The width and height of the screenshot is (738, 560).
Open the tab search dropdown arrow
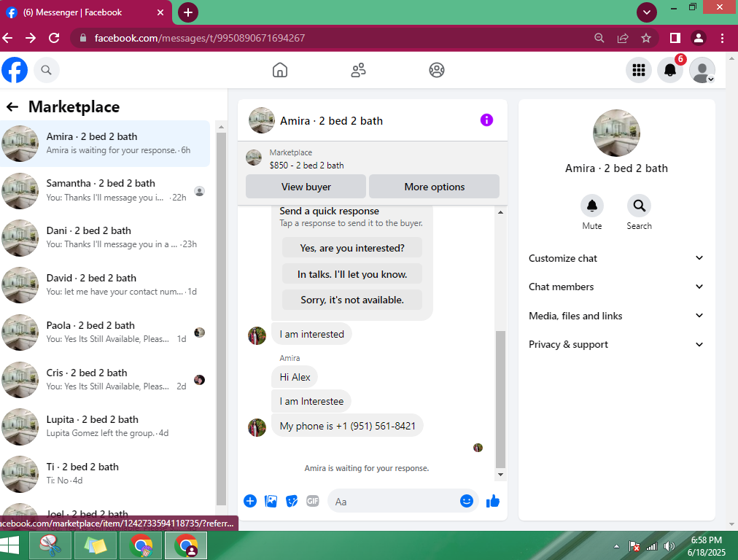point(647,12)
